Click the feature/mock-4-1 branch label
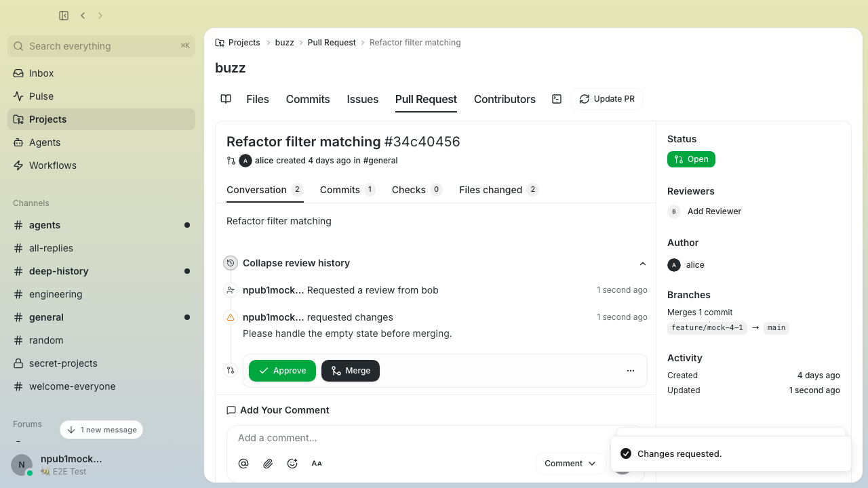 pos(707,328)
